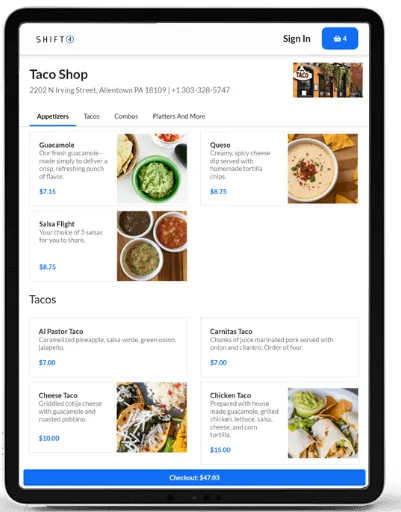The image size is (401, 512).
Task: Switch to the Combos tab
Action: coord(126,116)
